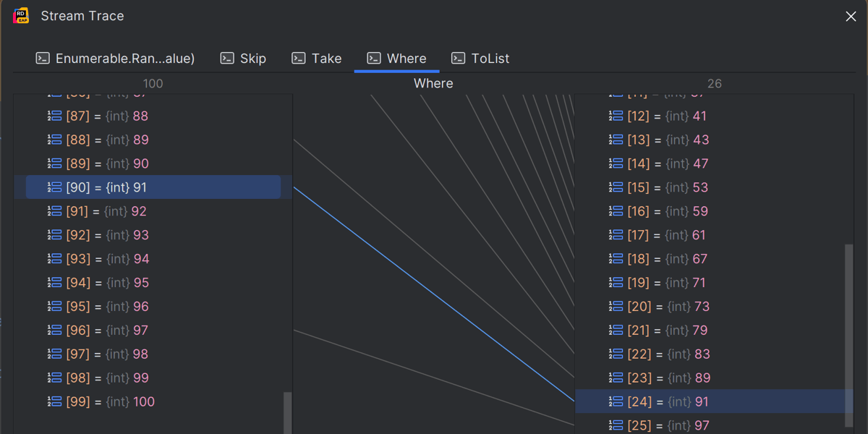Click the icon beside result [12] = 41
Screen dimensions: 868x434
pyautogui.click(x=616, y=116)
